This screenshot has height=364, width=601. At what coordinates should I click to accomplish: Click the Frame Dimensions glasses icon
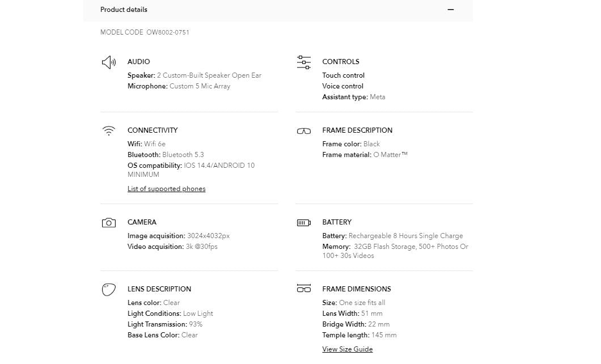[304, 289]
